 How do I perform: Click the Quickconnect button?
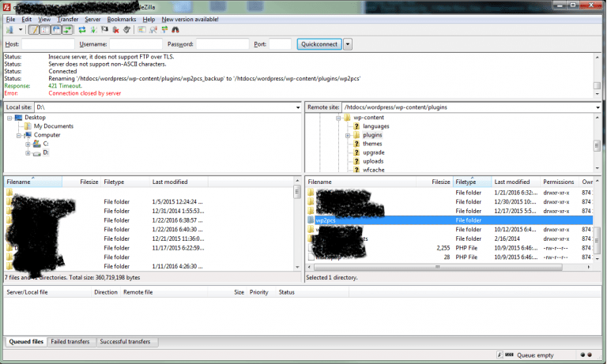pos(319,44)
